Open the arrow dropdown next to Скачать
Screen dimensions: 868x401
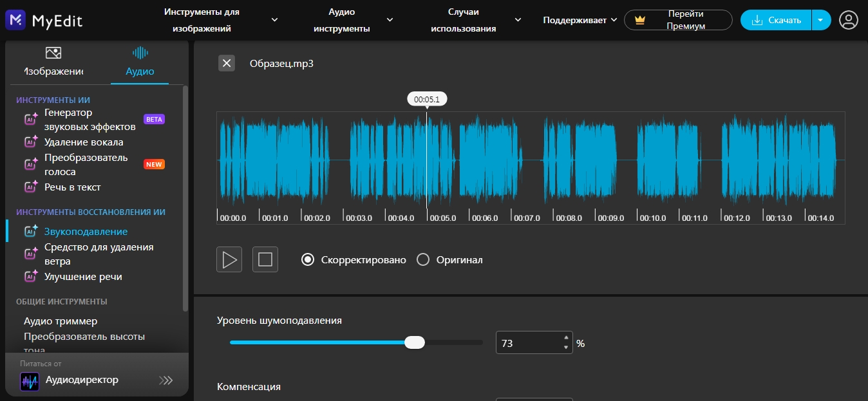(820, 20)
